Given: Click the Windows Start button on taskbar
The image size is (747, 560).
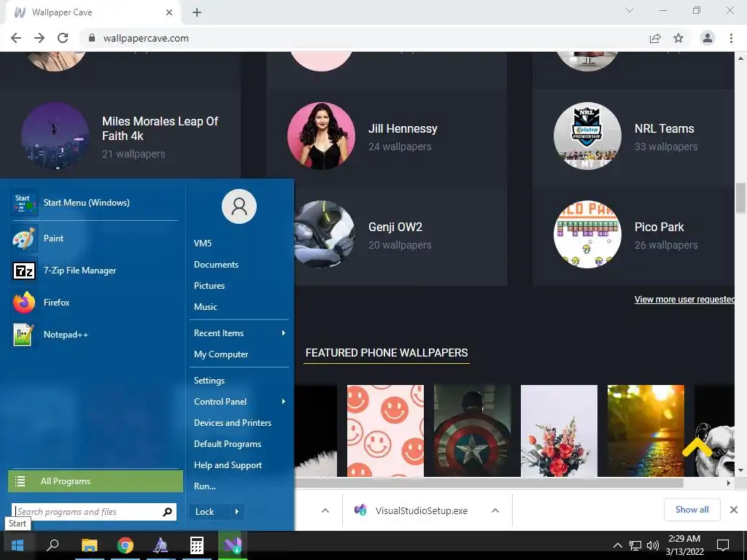Looking at the screenshot, I should (18, 545).
